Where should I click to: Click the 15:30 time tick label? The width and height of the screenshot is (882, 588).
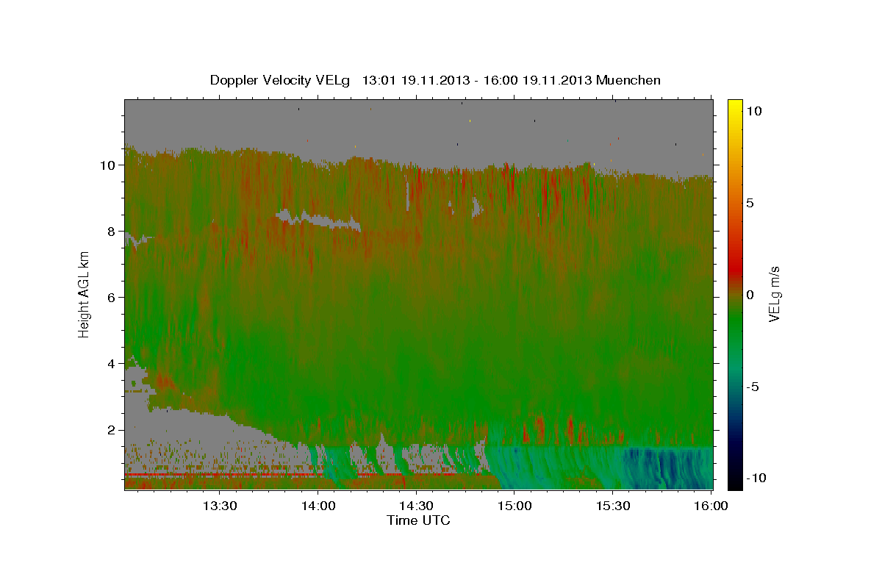click(612, 506)
